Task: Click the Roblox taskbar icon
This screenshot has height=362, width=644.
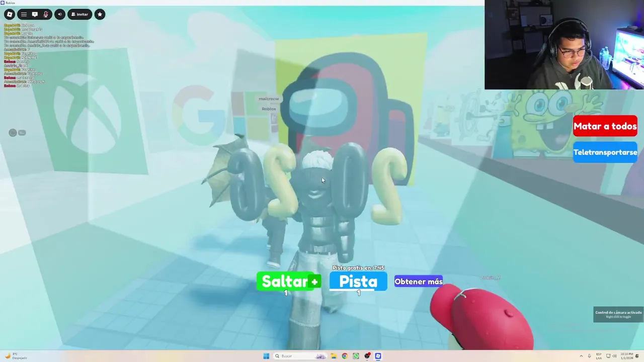Action: (x=378, y=356)
